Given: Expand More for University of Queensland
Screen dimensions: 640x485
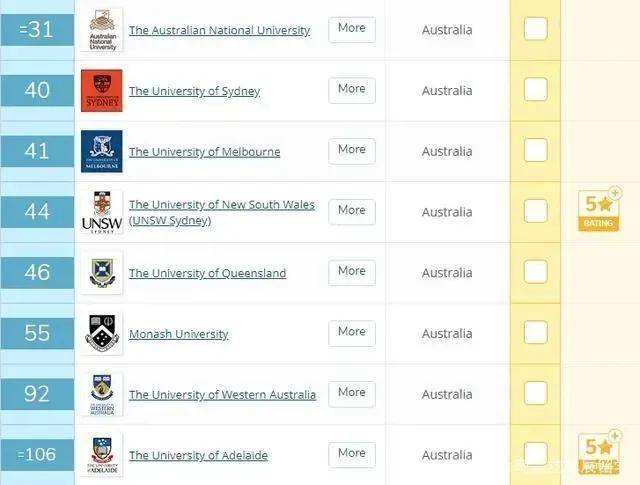Looking at the screenshot, I should tap(352, 271).
